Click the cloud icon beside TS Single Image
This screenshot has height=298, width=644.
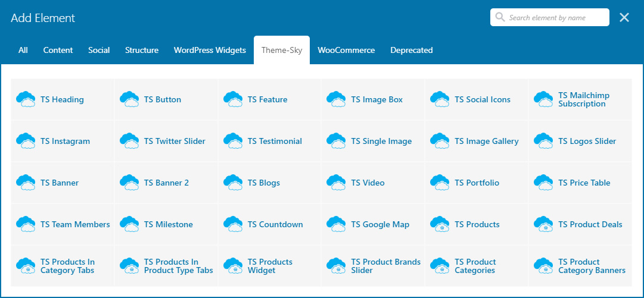336,141
